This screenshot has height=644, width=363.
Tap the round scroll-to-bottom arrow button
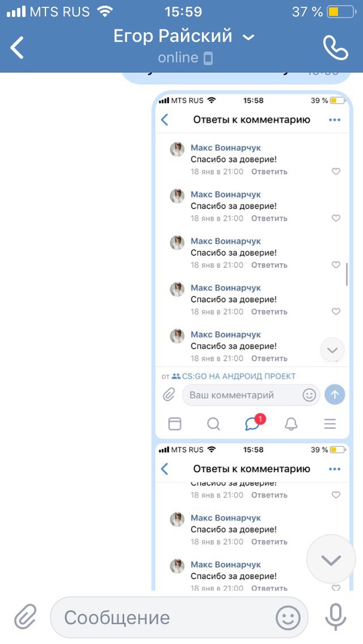pos(331,559)
